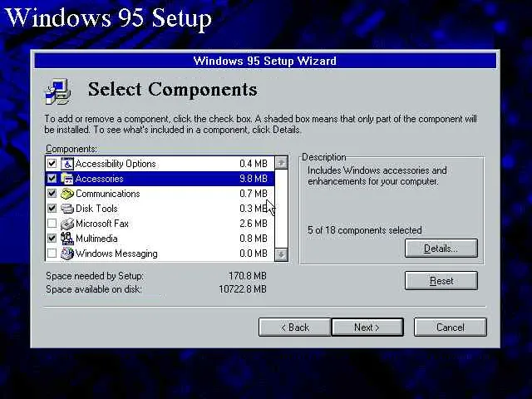Image resolution: width=532 pixels, height=399 pixels.
Task: Select the Microsoft Fax row label
Action: click(102, 224)
